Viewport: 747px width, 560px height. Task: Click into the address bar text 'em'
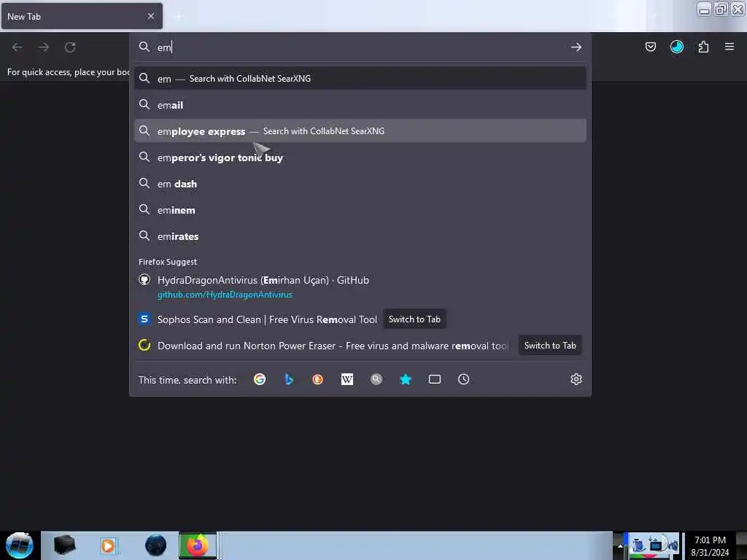click(x=164, y=47)
